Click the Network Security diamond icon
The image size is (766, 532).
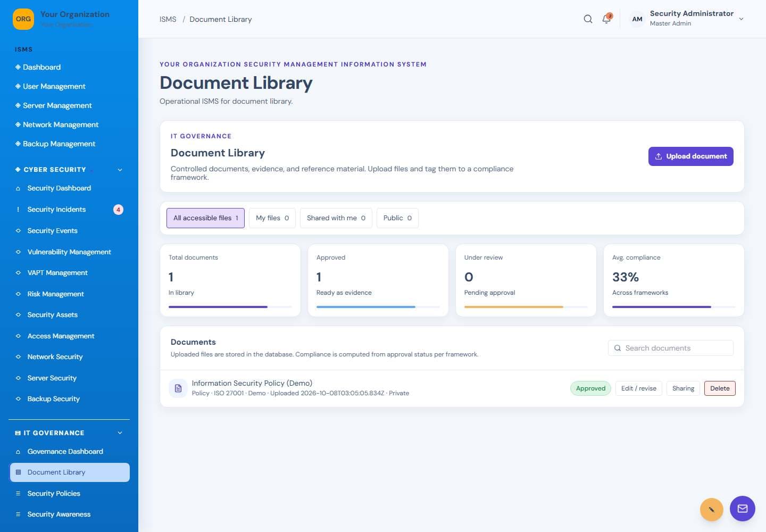18,357
